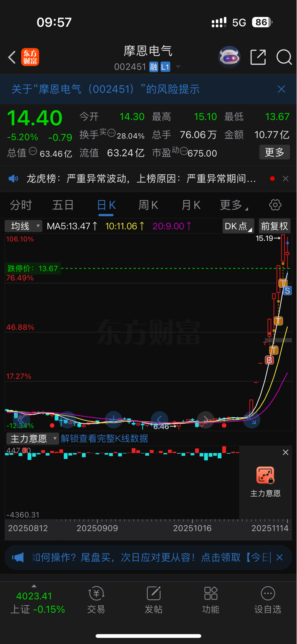Tap the locked 主力意愿 feature icon
The image size is (297, 644).
(x=265, y=475)
